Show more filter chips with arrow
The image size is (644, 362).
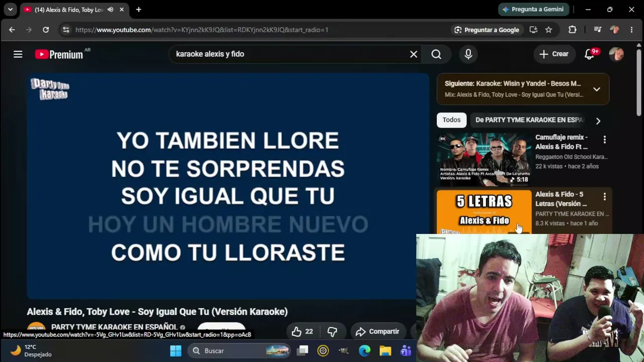tap(598, 121)
